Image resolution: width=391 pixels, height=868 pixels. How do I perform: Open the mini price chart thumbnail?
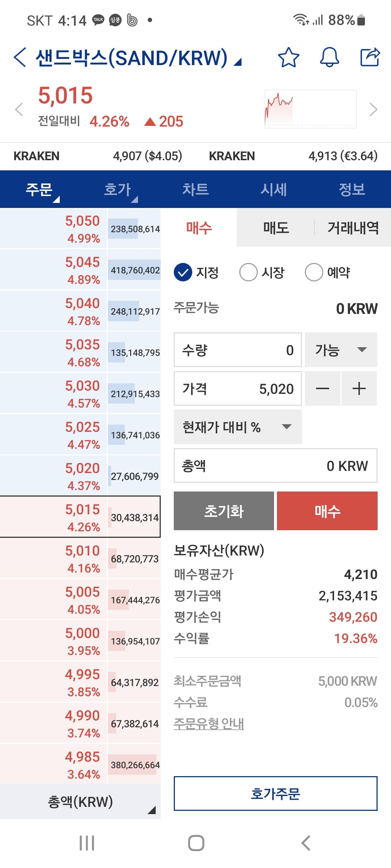point(310,109)
